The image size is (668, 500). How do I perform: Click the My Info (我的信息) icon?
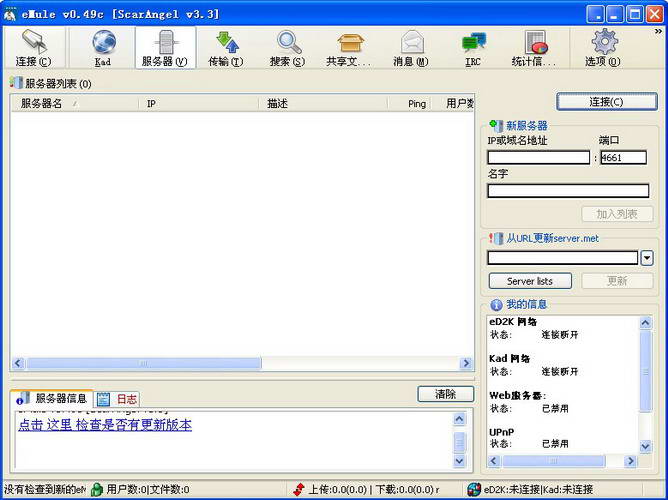click(x=496, y=305)
